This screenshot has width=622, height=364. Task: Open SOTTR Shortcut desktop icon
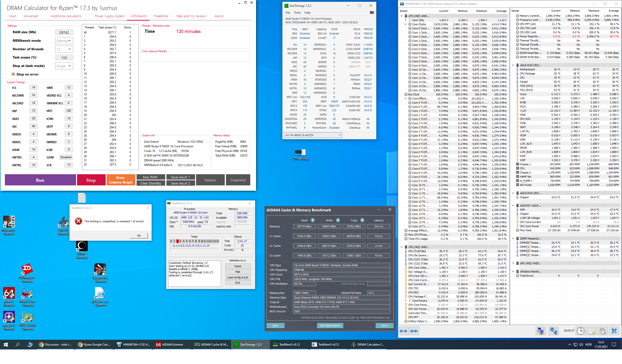pos(82,249)
